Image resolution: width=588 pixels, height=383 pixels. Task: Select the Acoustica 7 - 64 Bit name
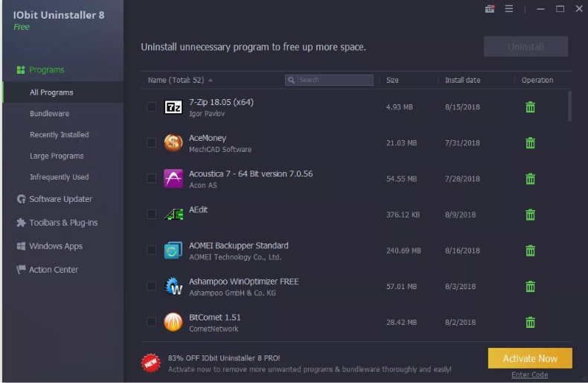tap(251, 174)
